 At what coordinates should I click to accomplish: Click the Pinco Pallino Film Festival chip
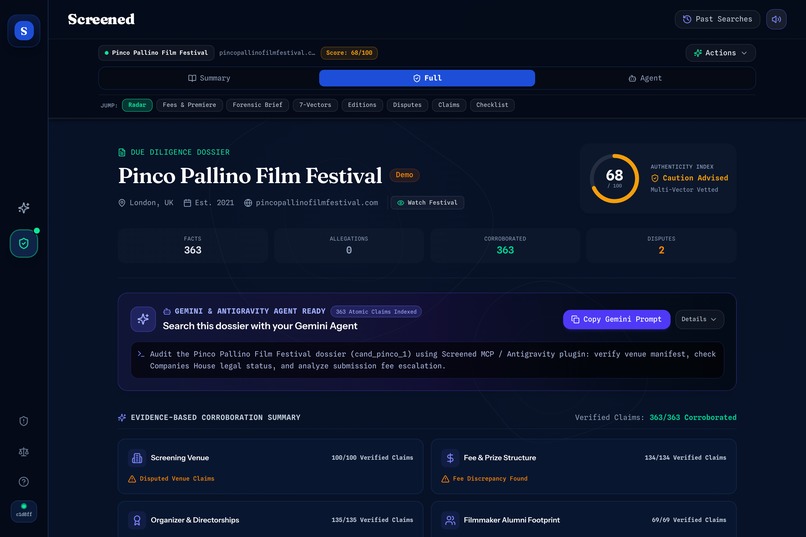coord(156,53)
